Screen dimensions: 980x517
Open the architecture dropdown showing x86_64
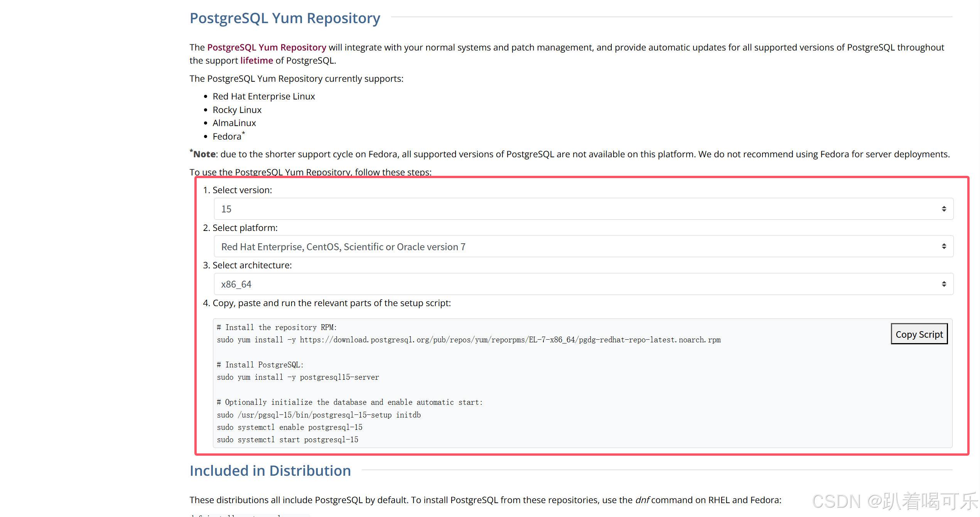[x=584, y=284]
